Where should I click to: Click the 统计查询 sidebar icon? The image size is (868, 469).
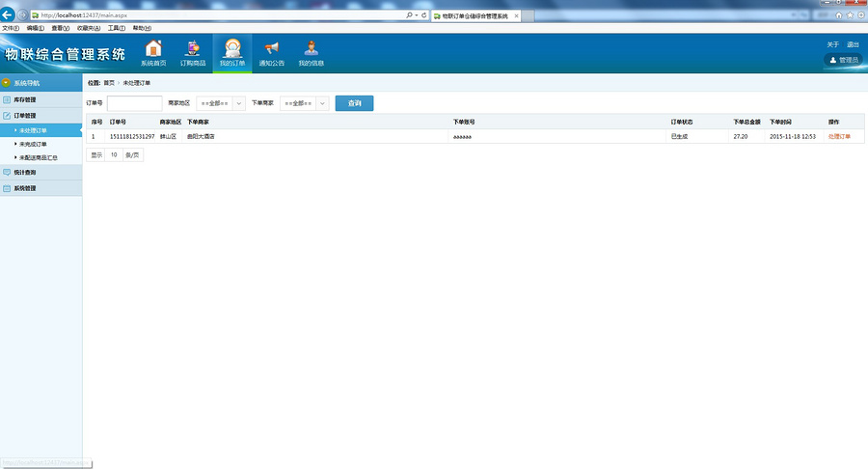click(7, 172)
